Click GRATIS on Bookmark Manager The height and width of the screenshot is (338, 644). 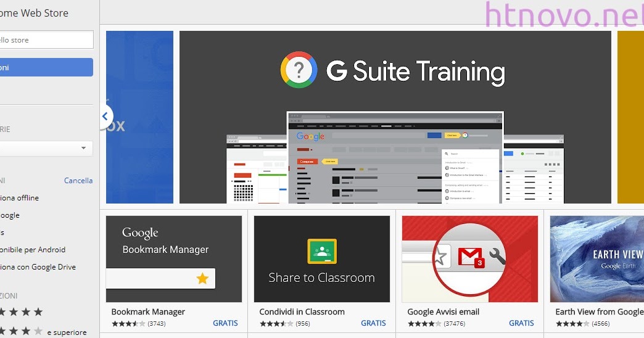point(225,323)
